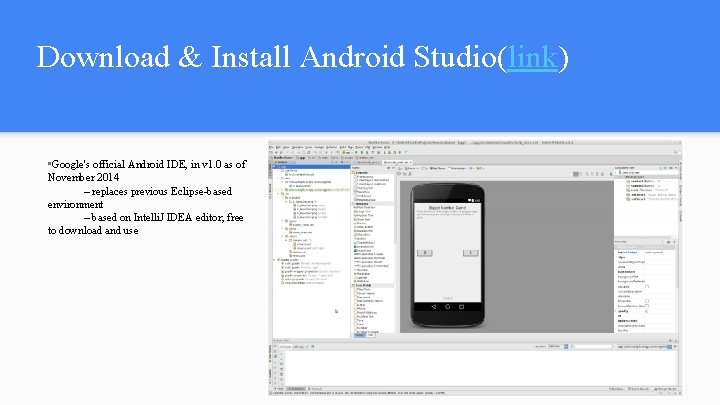Pick Password text field from palette
720x405 pixels.
[364, 298]
